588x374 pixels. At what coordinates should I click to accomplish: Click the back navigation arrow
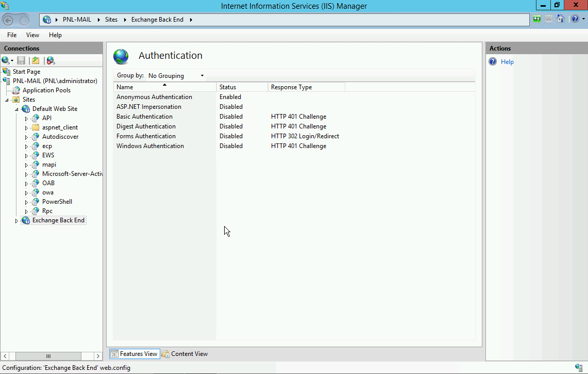click(x=9, y=20)
